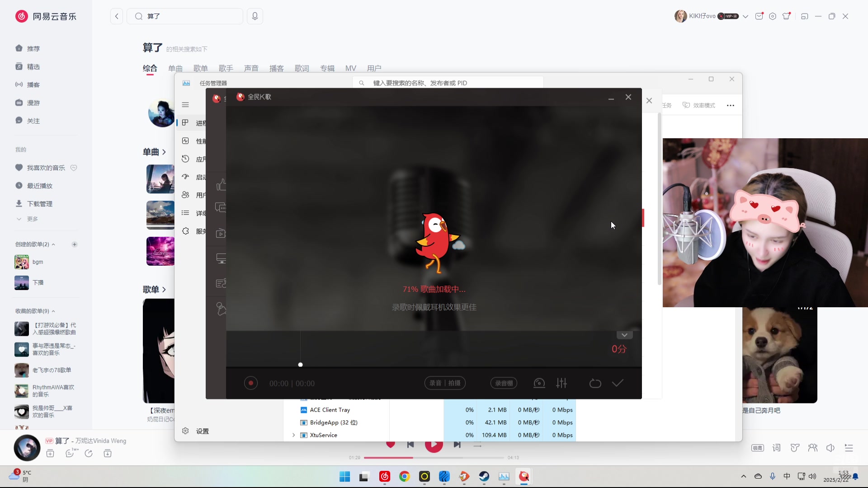Expand the 单曲 results section arrow
The width and height of the screenshot is (868, 488).
tap(164, 152)
